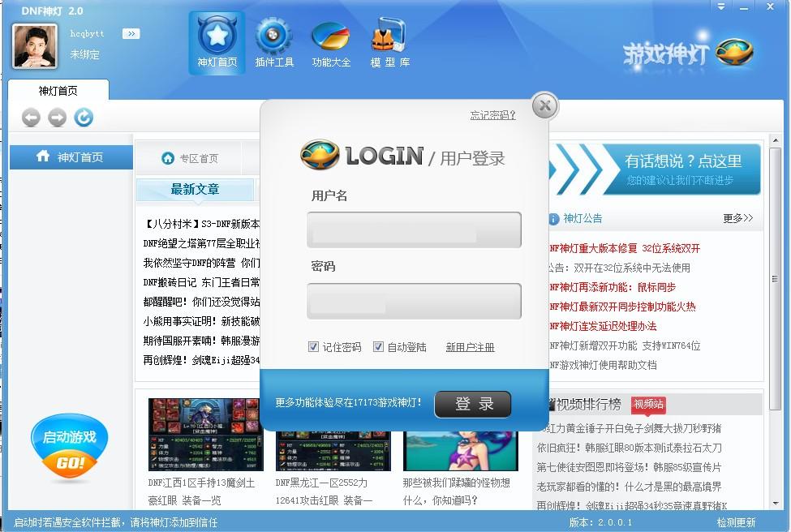791x532 pixels.
Task: Click the user avatar photo
Action: pyautogui.click(x=34, y=46)
